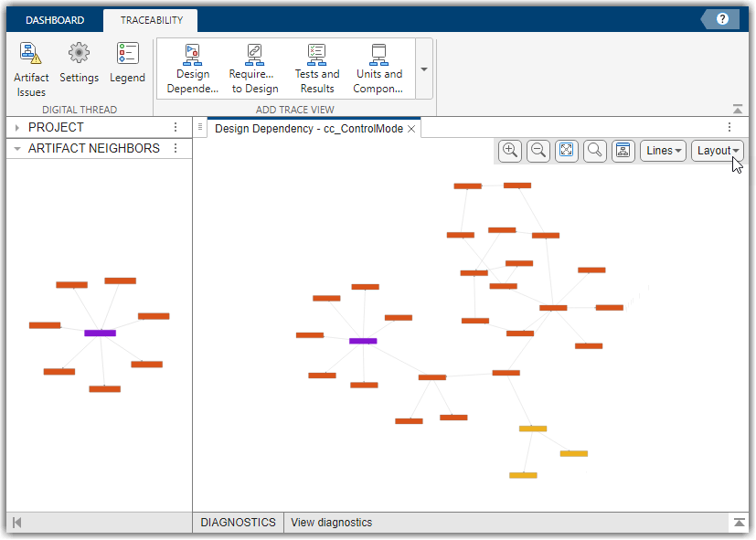Search the graph with magnifier
This screenshot has width=756, height=540.
coord(594,150)
